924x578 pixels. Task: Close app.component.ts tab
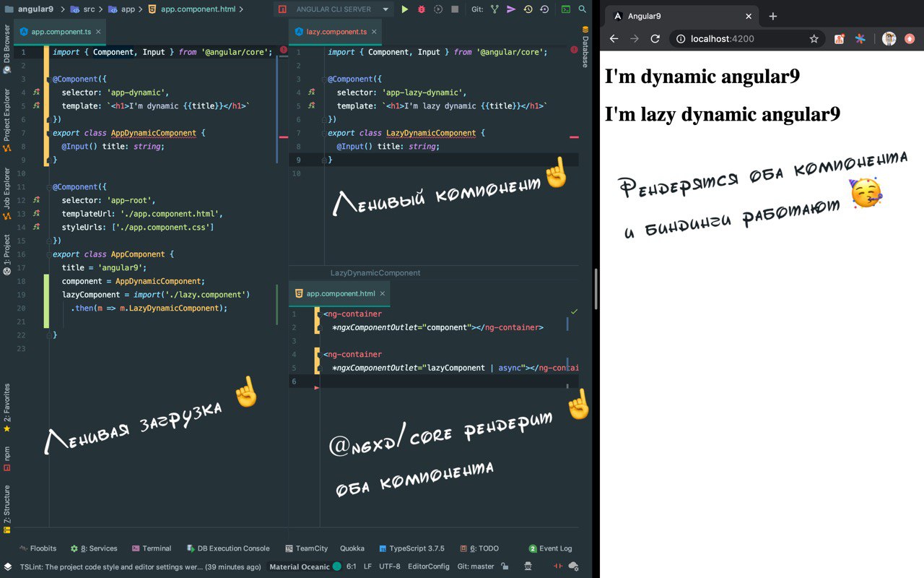click(x=98, y=32)
